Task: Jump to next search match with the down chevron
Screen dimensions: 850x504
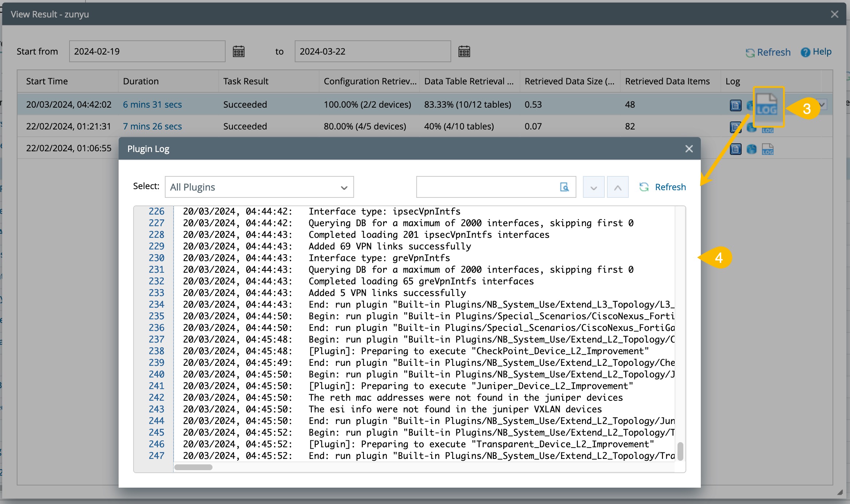Action: (x=593, y=188)
